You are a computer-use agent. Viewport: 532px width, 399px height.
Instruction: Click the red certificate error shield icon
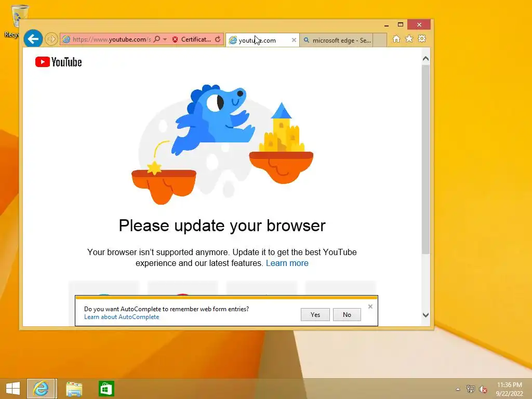(175, 39)
